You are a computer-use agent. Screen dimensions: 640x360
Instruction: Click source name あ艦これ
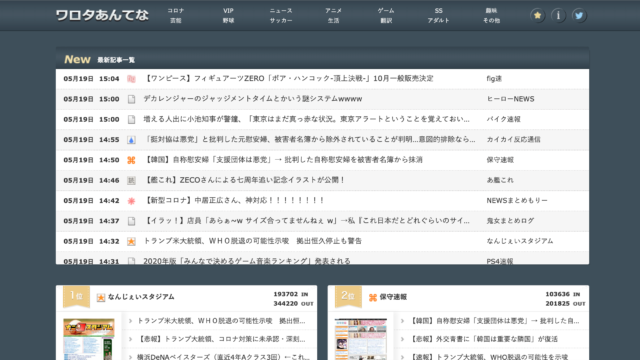click(500, 180)
